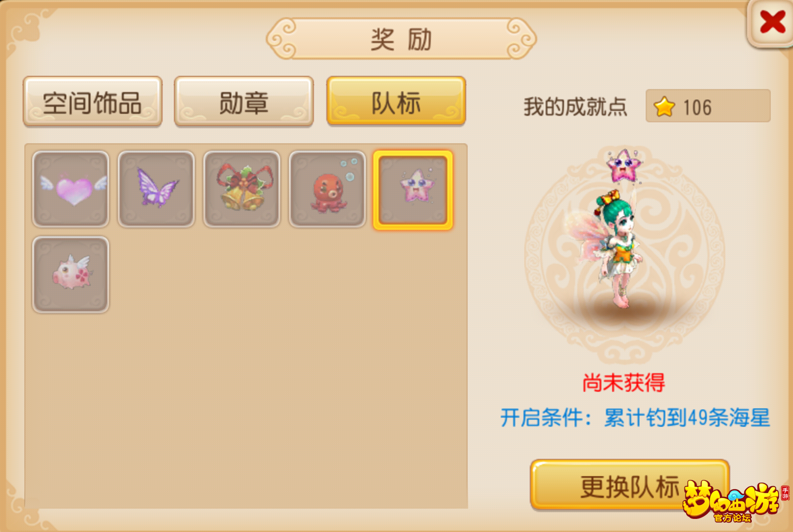Choose the golden Christmas bells badge
Image resolution: width=793 pixels, height=532 pixels.
[242, 189]
